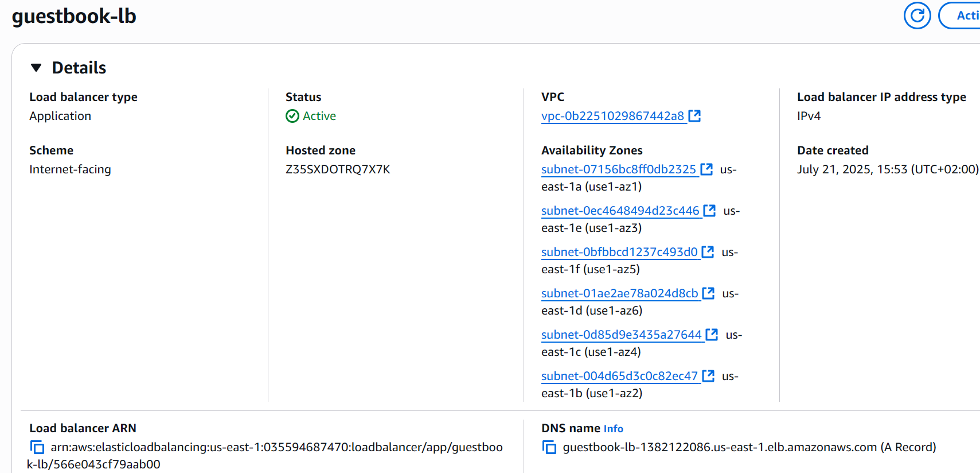The height and width of the screenshot is (473, 980).
Task: Click external icon next to subnet-0ec4648494d23c446
Action: pyautogui.click(x=709, y=211)
